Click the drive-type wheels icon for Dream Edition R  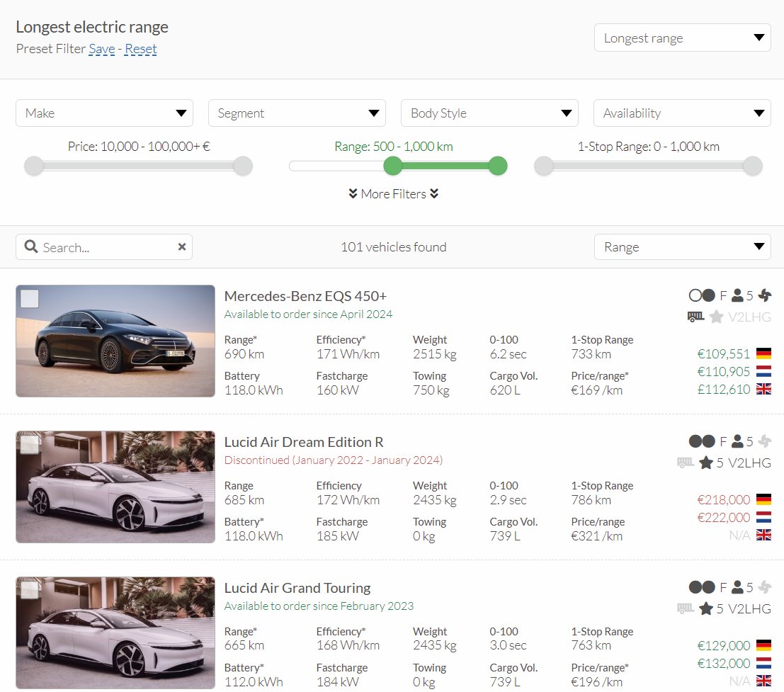(x=702, y=441)
